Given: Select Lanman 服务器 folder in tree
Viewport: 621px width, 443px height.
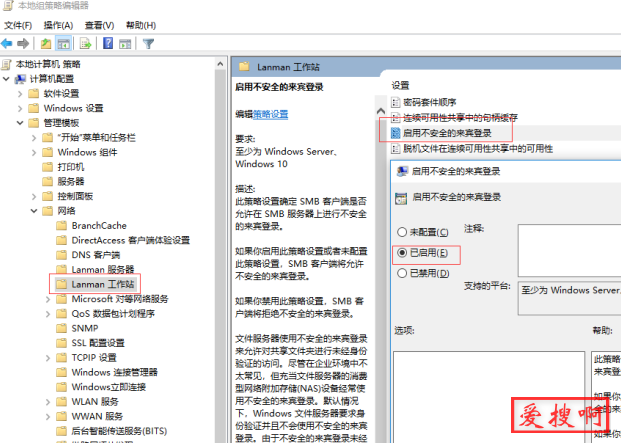Looking at the screenshot, I should (102, 269).
